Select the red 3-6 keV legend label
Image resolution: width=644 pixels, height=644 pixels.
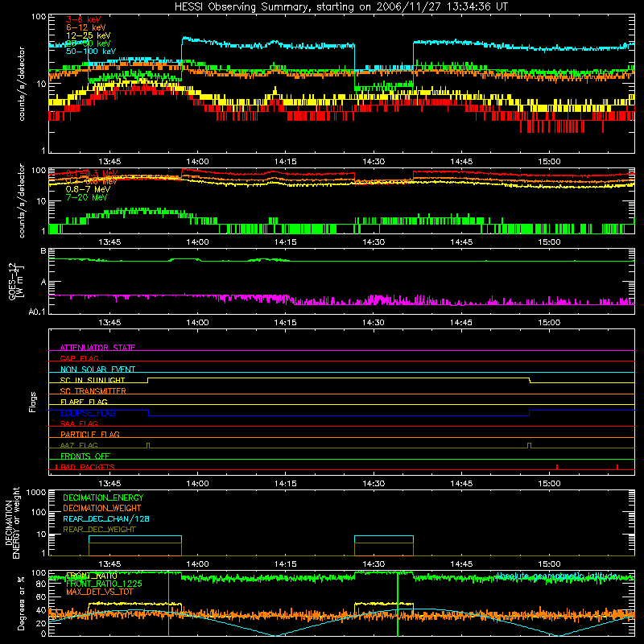(83, 19)
